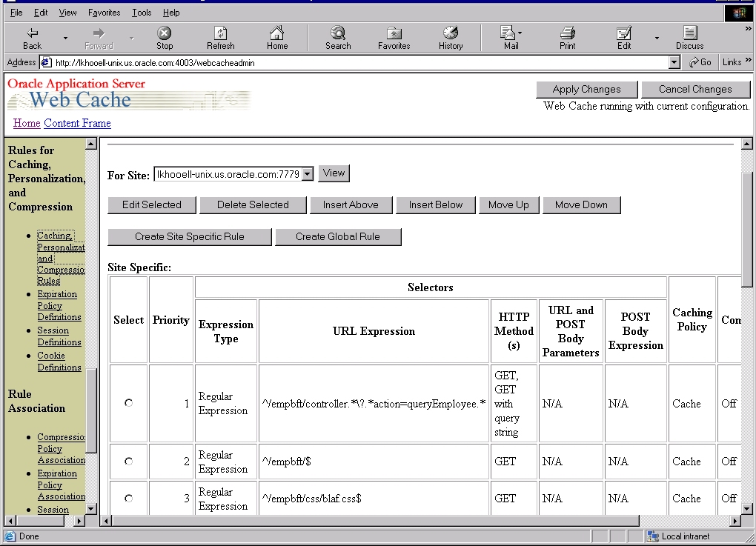
Task: Open the Search toolbar icon
Action: 338,33
